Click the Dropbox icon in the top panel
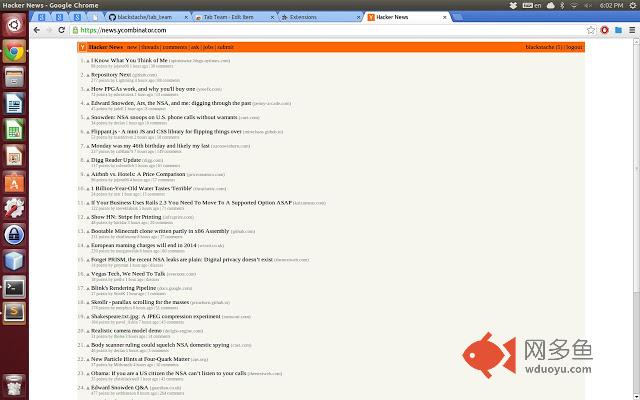The width and height of the screenshot is (640, 400). coord(513,5)
